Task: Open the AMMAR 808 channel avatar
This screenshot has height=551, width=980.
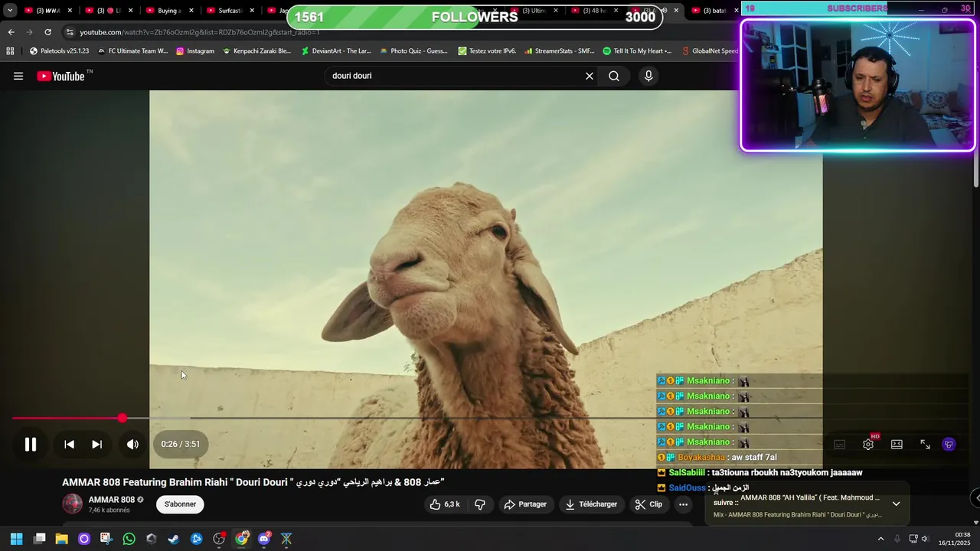Action: click(x=72, y=504)
